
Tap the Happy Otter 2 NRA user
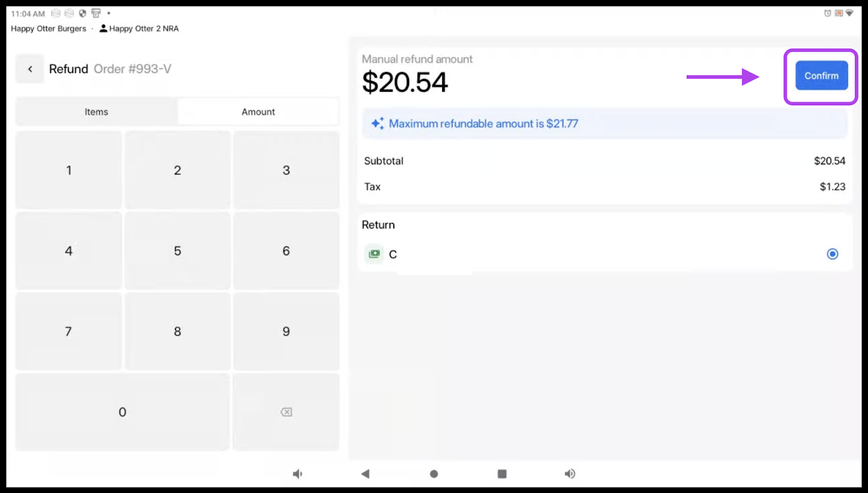pos(139,29)
